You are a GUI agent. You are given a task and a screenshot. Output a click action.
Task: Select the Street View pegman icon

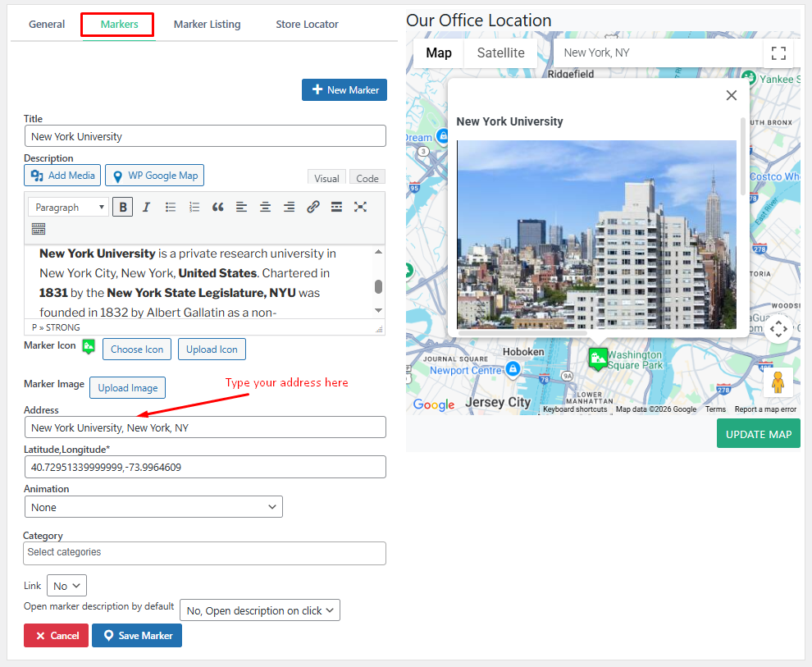[x=778, y=382]
